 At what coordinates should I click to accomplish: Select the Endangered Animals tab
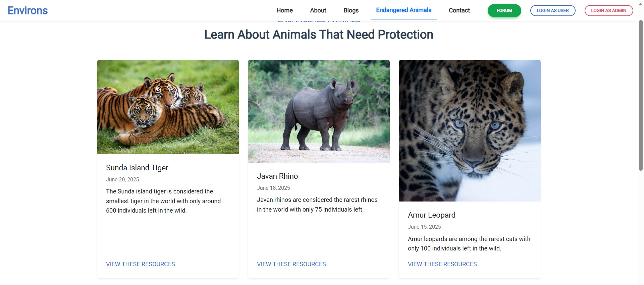pyautogui.click(x=404, y=10)
